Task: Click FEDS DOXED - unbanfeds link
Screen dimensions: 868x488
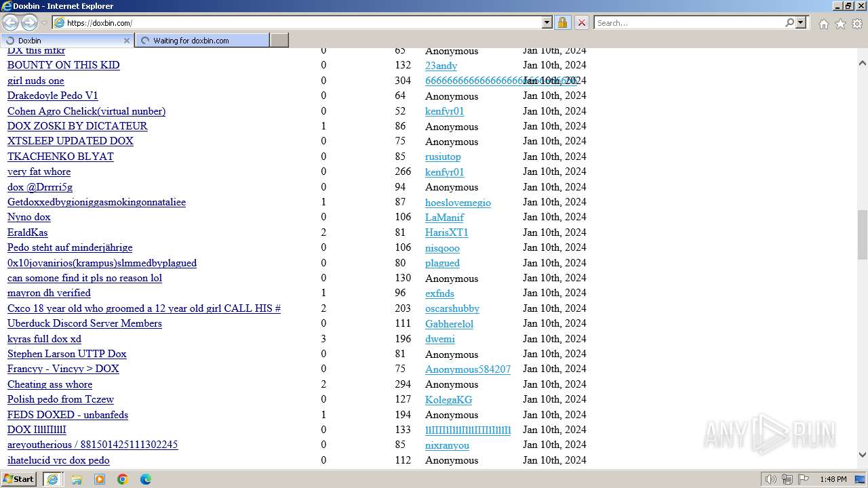Action: tap(68, 415)
